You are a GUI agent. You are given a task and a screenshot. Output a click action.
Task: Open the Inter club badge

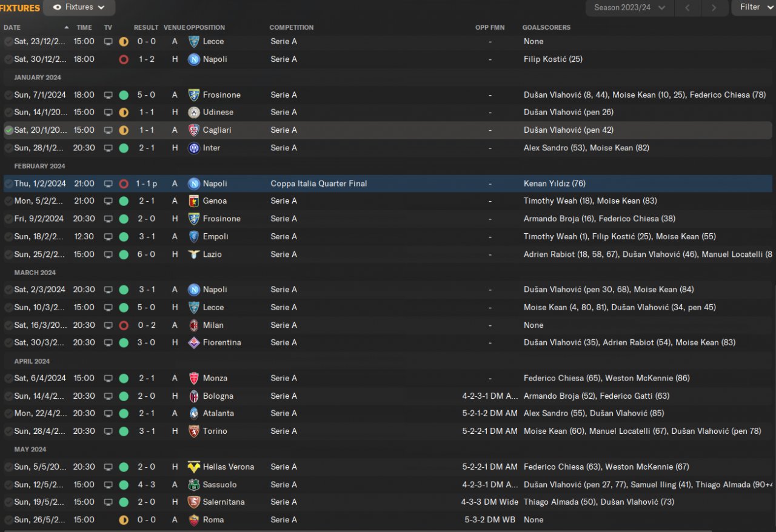(x=194, y=148)
